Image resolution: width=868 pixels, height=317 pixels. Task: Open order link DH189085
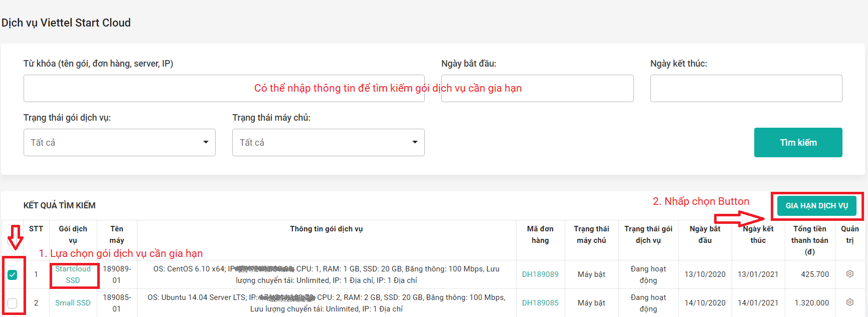click(540, 303)
